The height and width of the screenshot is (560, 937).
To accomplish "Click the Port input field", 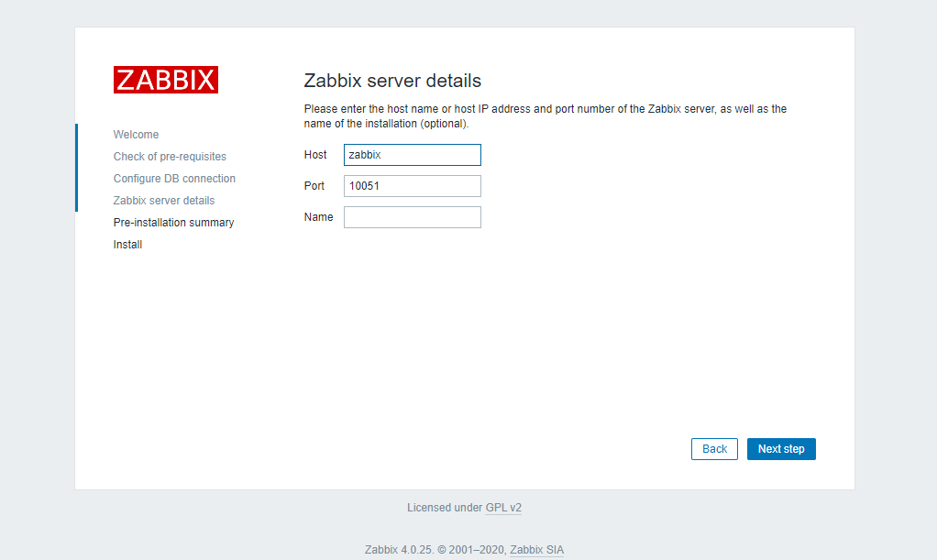I will [413, 186].
